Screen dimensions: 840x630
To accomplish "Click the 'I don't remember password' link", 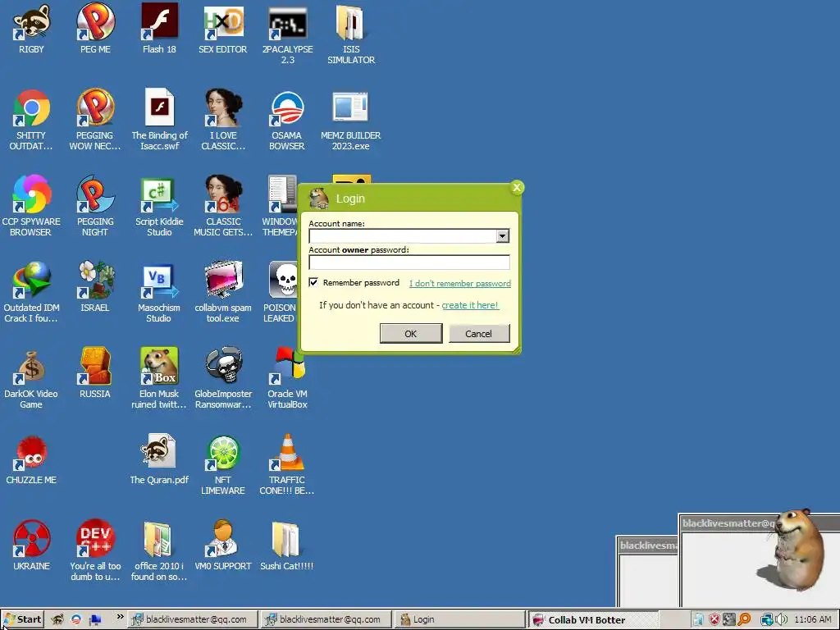I will pyautogui.click(x=460, y=283).
